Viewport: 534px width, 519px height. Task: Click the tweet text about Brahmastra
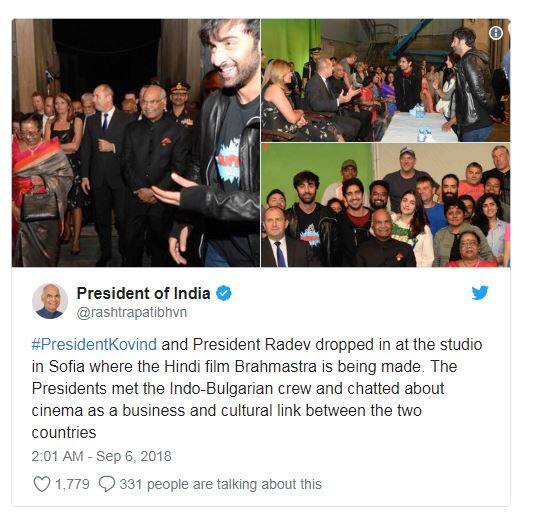click(x=257, y=389)
